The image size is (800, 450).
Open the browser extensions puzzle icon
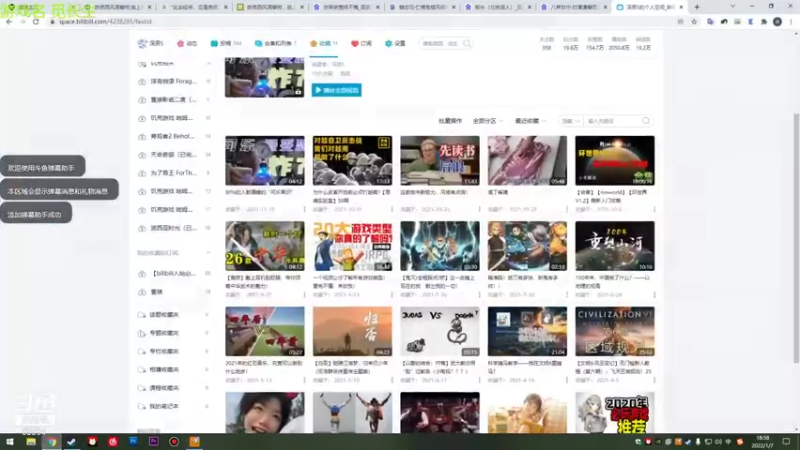(764, 22)
